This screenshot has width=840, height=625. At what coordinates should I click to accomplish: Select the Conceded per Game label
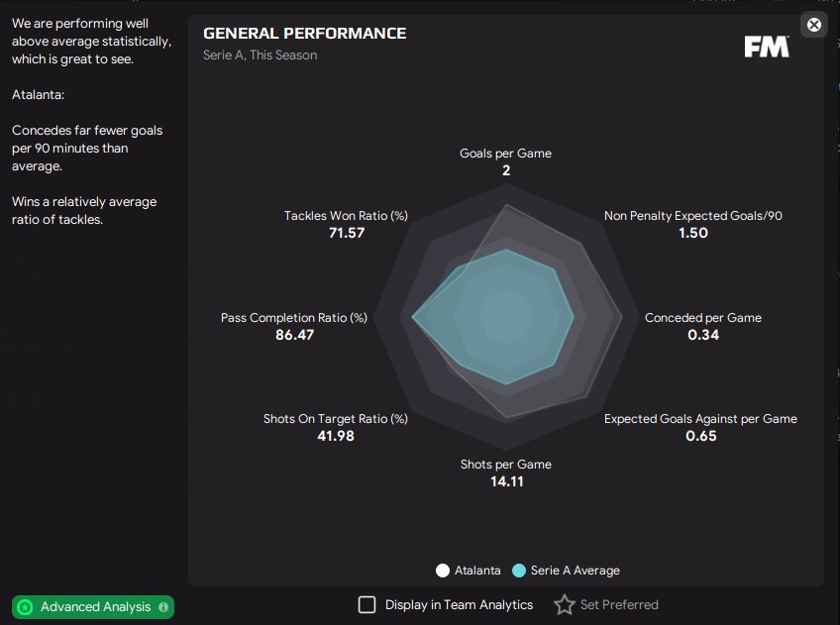(x=703, y=318)
